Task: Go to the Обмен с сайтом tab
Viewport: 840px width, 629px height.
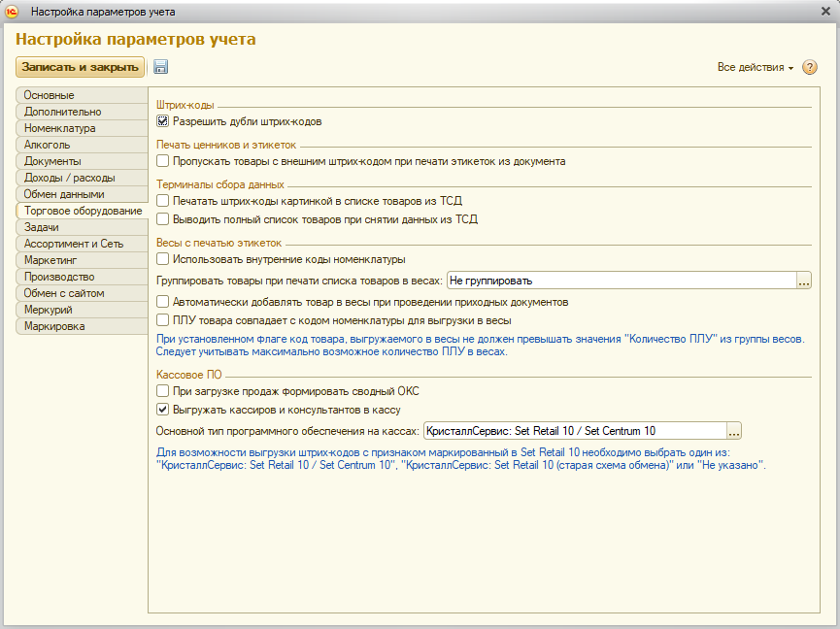Action: (82, 293)
